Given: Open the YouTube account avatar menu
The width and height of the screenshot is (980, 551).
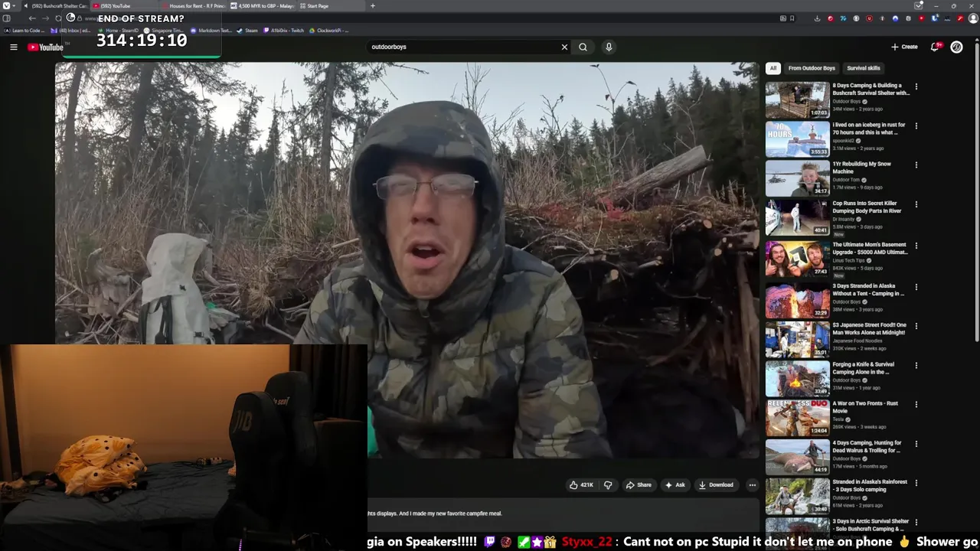Looking at the screenshot, I should pos(956,47).
